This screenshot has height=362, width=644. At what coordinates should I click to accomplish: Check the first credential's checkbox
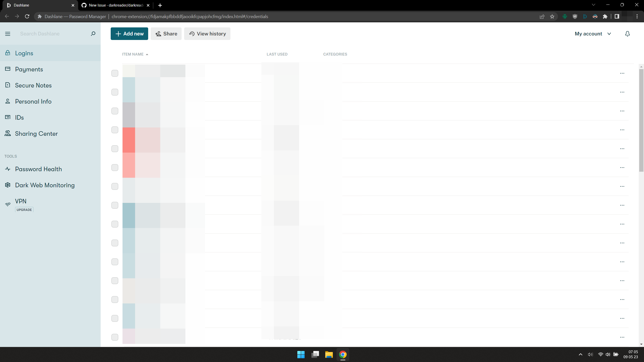(115, 73)
